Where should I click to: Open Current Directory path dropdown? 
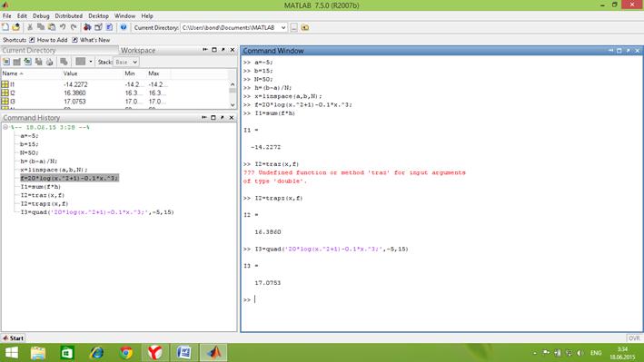click(283, 27)
